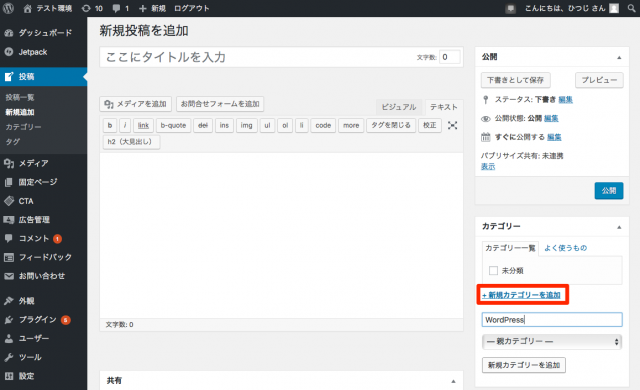Go to 投稿一覧 submenu
Image resolution: width=640 pixels, height=390 pixels.
[20, 97]
